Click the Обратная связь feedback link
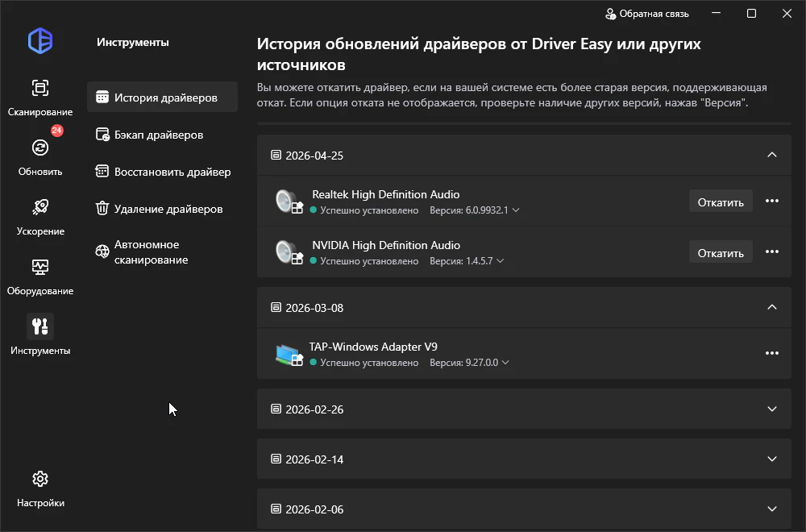 [x=647, y=14]
